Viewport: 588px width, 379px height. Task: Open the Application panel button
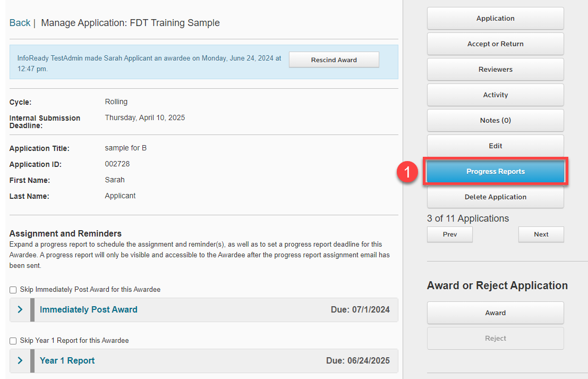(x=496, y=19)
